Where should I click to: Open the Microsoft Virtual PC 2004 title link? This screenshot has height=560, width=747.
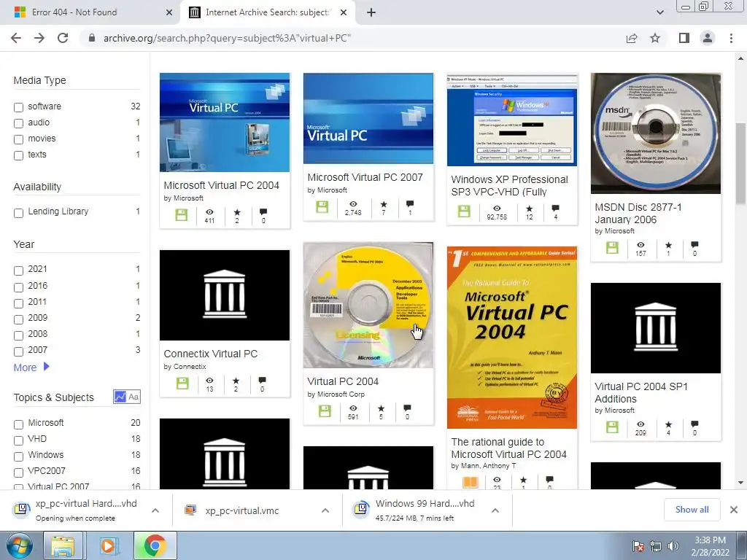[222, 185]
